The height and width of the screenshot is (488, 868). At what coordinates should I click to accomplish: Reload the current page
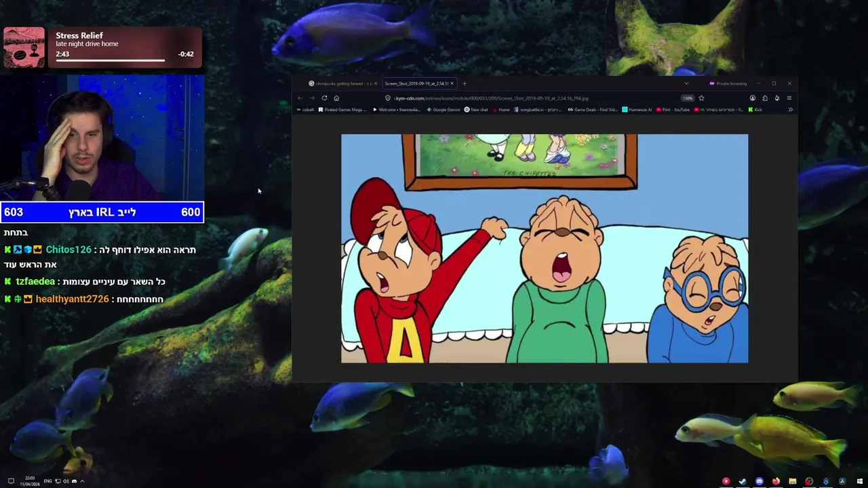pos(324,98)
